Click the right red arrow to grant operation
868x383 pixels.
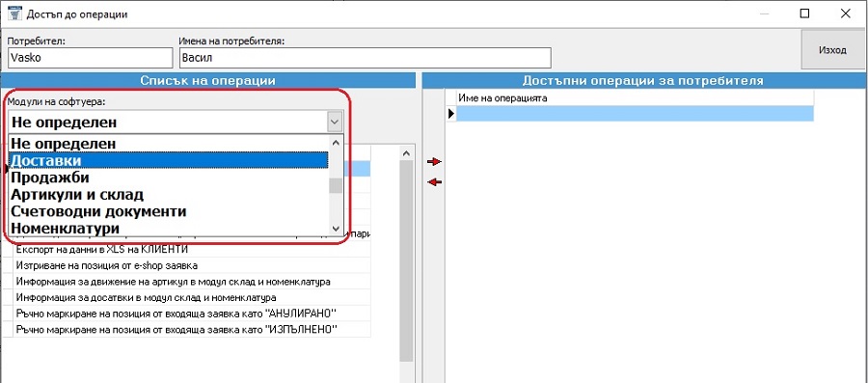pyautogui.click(x=435, y=162)
